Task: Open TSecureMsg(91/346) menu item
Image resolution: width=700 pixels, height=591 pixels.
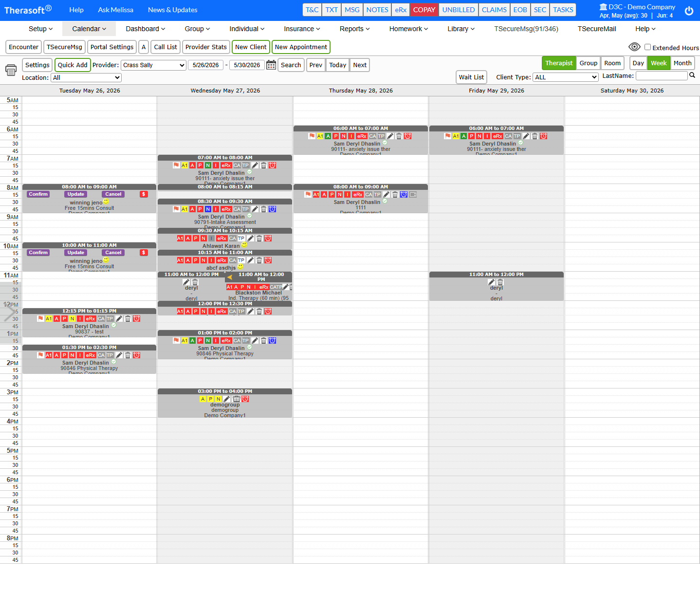Action: [x=526, y=29]
